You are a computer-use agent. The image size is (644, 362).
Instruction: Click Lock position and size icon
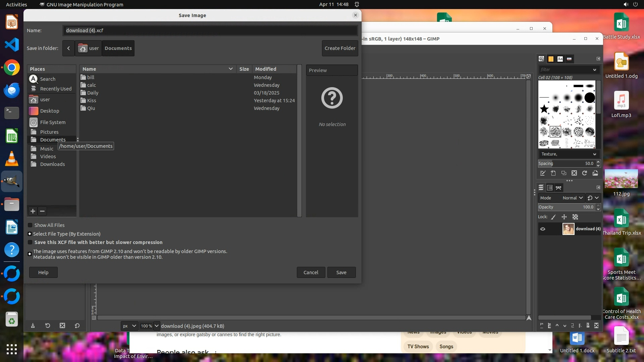564,217
